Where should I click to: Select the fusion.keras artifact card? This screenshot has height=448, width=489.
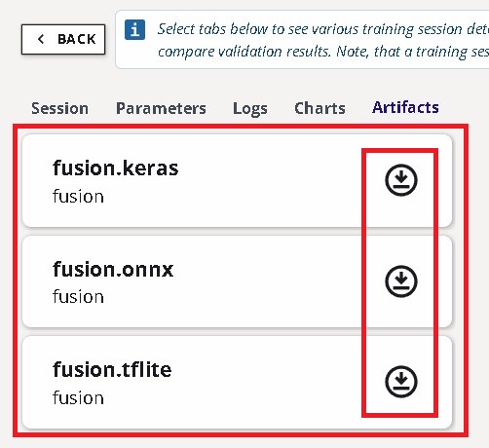point(237,181)
